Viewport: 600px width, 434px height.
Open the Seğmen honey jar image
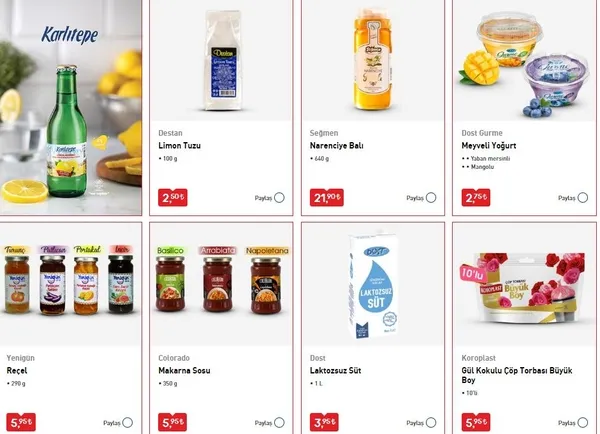tap(373, 60)
